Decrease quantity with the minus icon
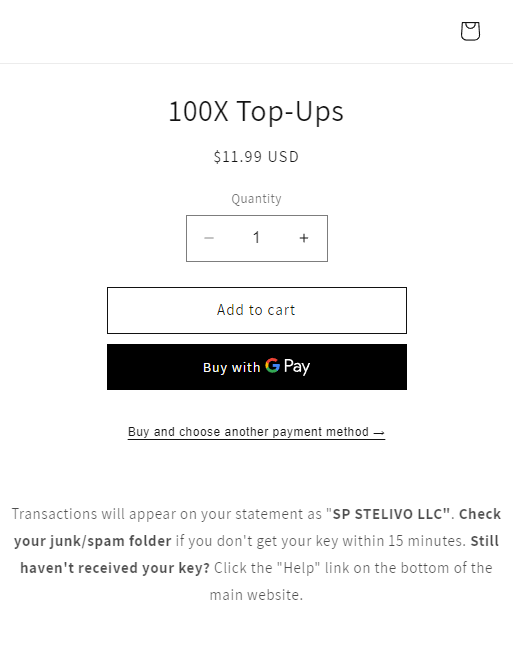Screen dimensions: 513x658 (x=209, y=238)
